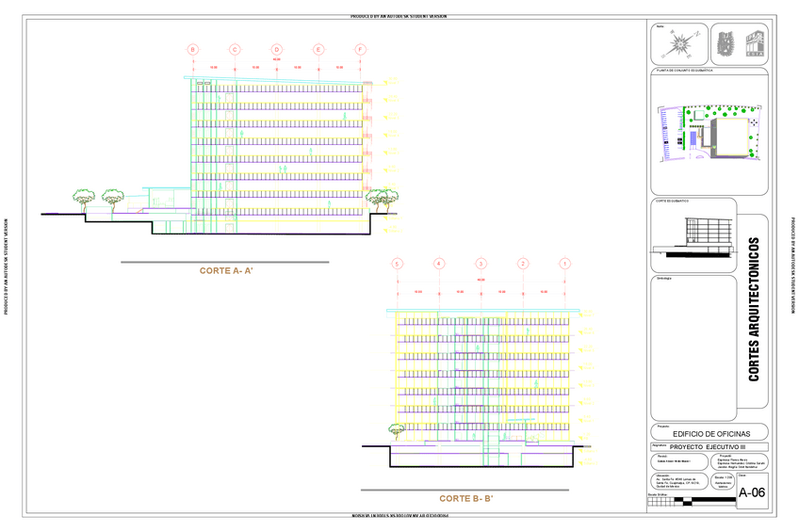
Task: Click the sheet number A-06 box
Action: [752, 492]
